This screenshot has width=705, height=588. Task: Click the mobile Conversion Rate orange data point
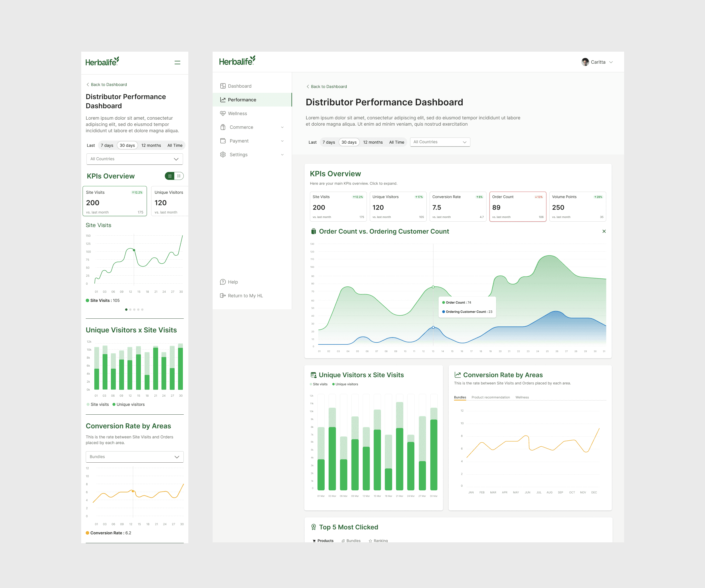[x=133, y=491]
